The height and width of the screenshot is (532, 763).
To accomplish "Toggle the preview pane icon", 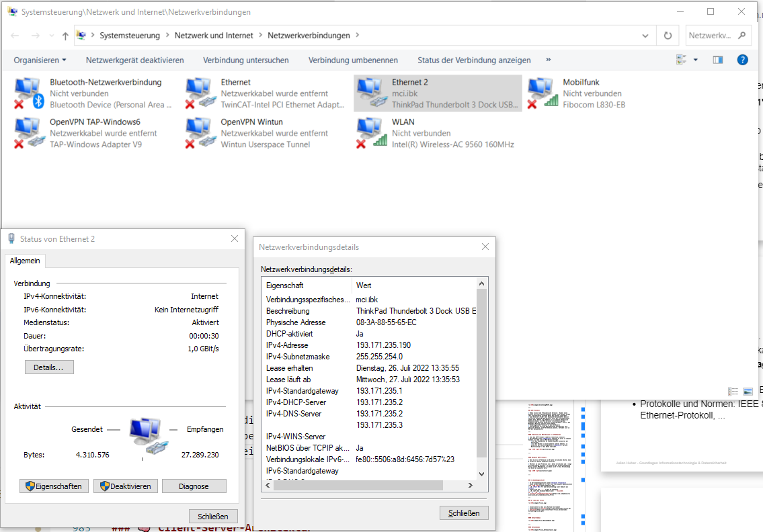I will pos(718,60).
